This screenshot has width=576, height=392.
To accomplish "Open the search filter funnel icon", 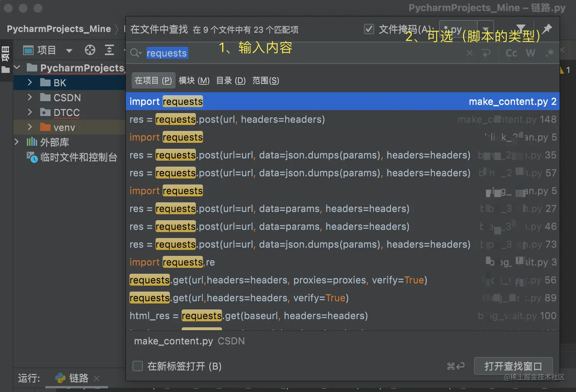I will (x=521, y=28).
